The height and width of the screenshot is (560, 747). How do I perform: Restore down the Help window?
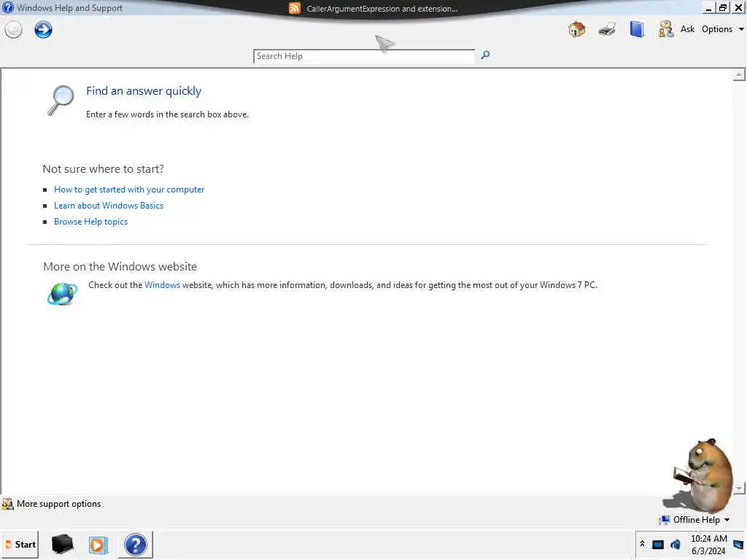723,8
